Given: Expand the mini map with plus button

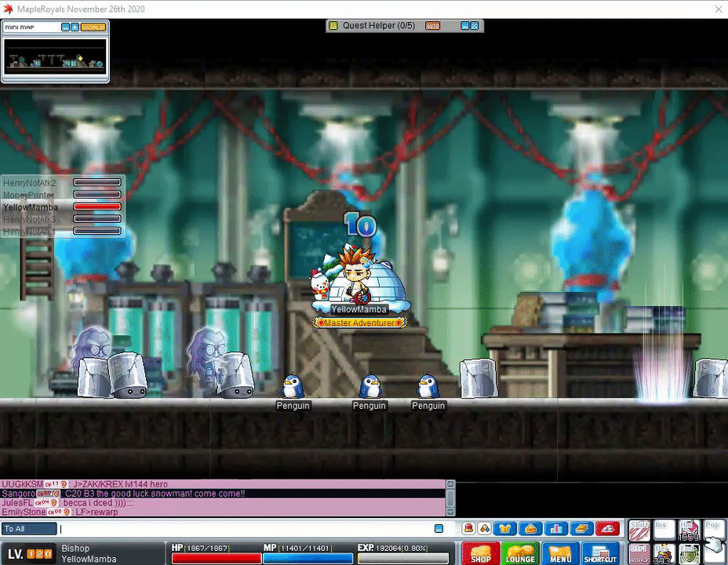Looking at the screenshot, I should click(75, 27).
